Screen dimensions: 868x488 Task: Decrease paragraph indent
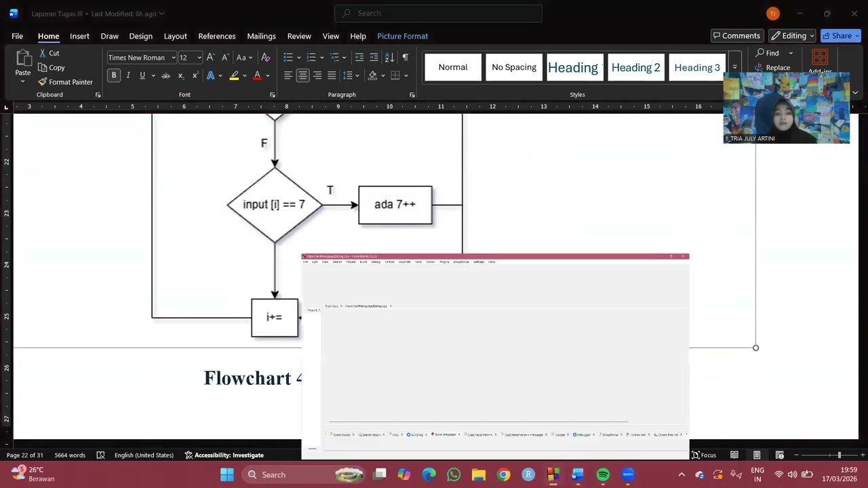359,58
